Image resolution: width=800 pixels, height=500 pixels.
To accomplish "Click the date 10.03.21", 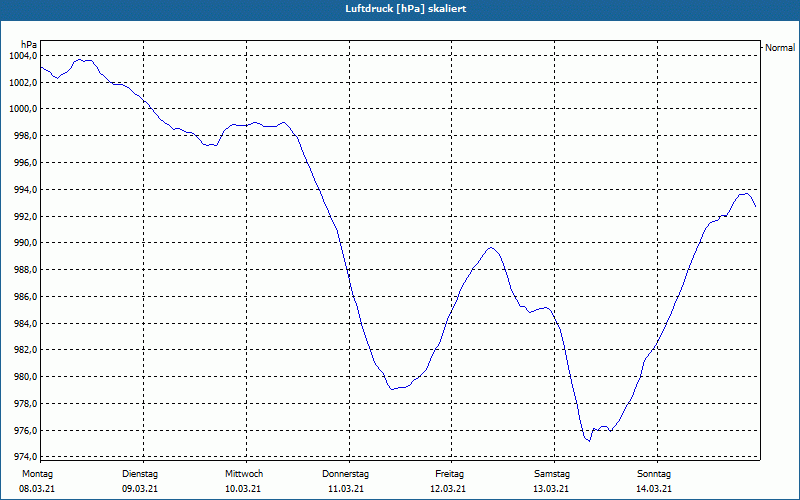I will click(x=243, y=489).
